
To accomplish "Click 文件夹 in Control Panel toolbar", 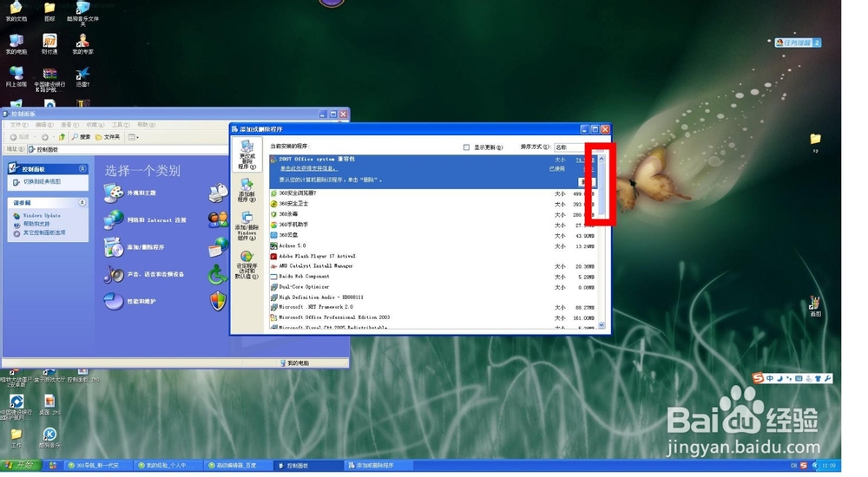I will point(108,137).
